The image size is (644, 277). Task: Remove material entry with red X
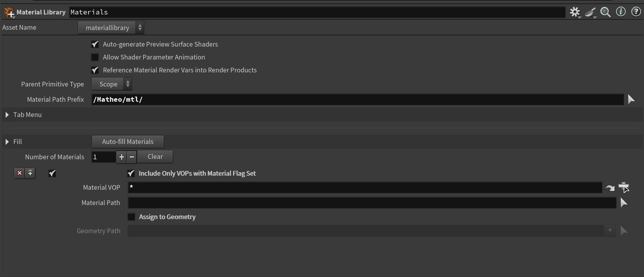tap(19, 173)
